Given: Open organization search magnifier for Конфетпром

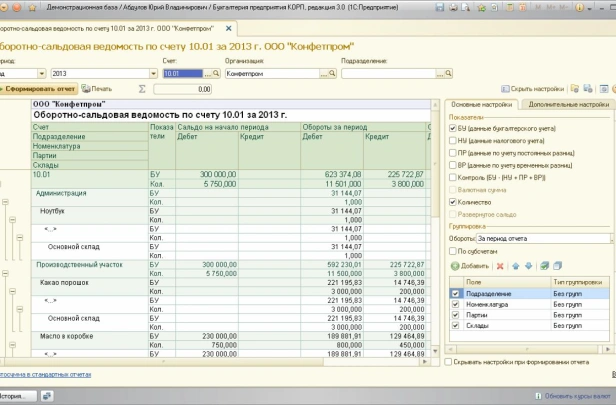Looking at the screenshot, I should tap(332, 73).
